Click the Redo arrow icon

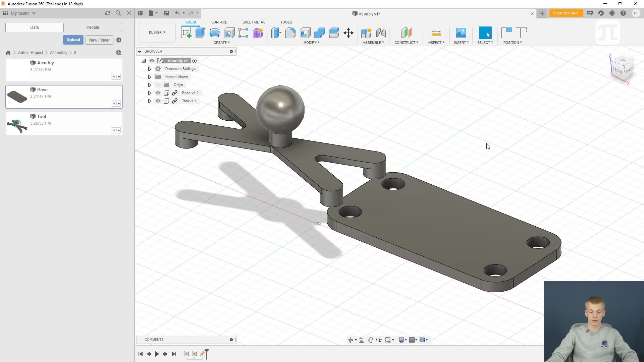191,13
